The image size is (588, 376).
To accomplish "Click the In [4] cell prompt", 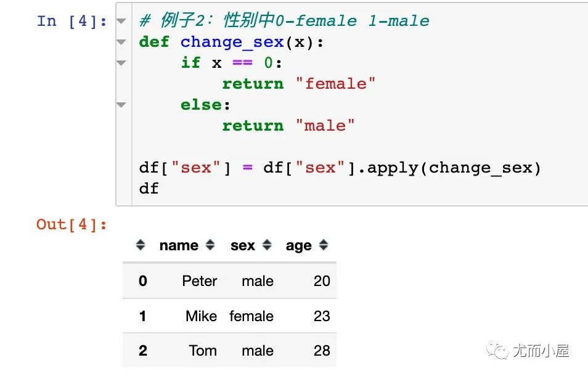I will point(71,21).
